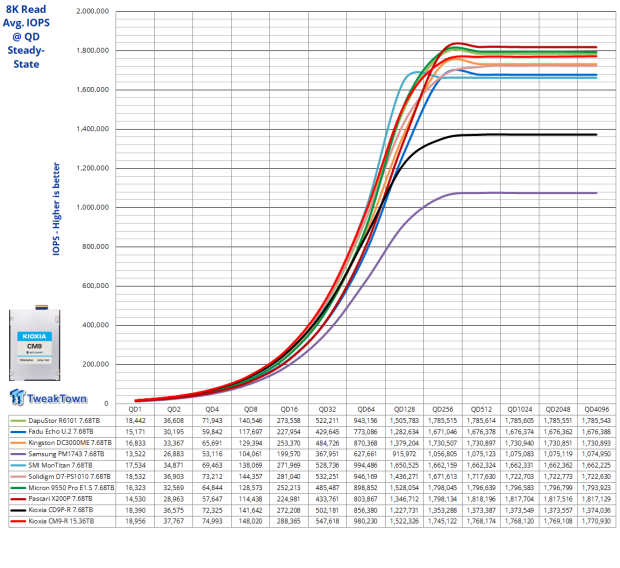Image resolution: width=620 pixels, height=568 pixels.
Task: Click the QD4096 column header
Action: pyautogui.click(x=597, y=409)
